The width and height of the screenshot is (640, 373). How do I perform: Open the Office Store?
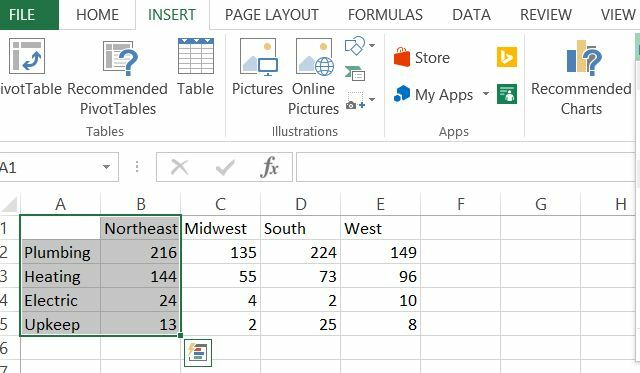[x=422, y=57]
